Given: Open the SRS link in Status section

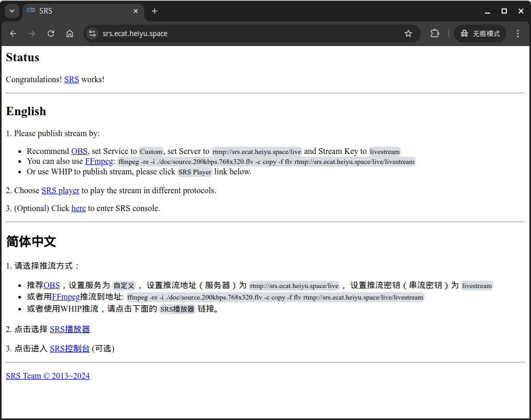Looking at the screenshot, I should [x=71, y=80].
